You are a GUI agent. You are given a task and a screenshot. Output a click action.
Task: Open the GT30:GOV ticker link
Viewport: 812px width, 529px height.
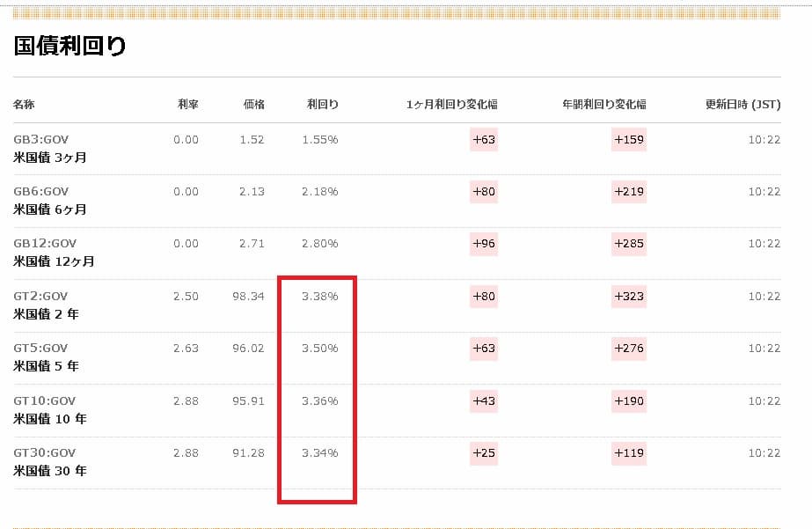pos(44,453)
